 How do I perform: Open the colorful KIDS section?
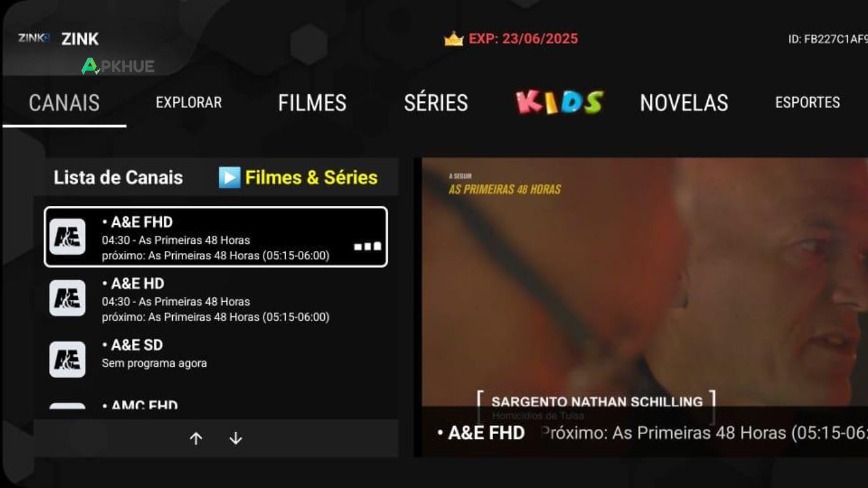(559, 102)
